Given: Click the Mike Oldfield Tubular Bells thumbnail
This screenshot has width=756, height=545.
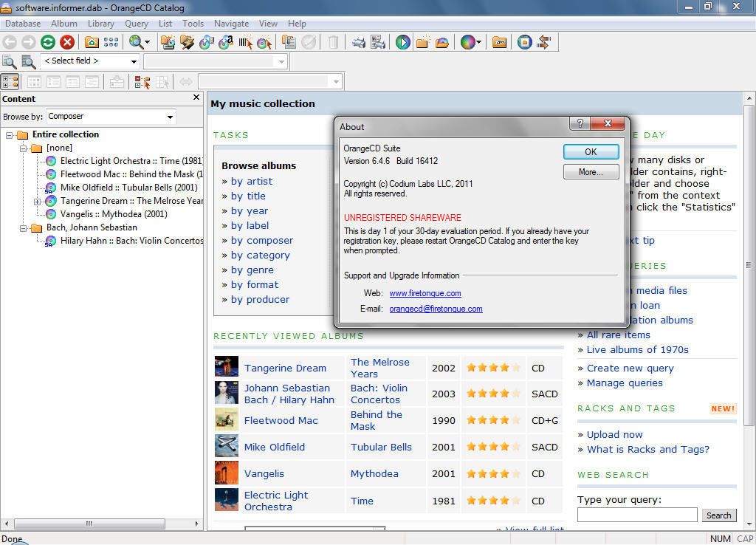Looking at the screenshot, I should (227, 446).
